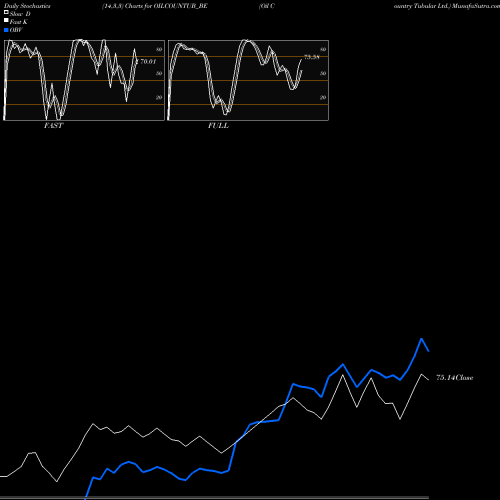Click the 50 axis label in FAST chart
Image resolution: width=500 pixels, height=500 pixels.
tap(159, 73)
